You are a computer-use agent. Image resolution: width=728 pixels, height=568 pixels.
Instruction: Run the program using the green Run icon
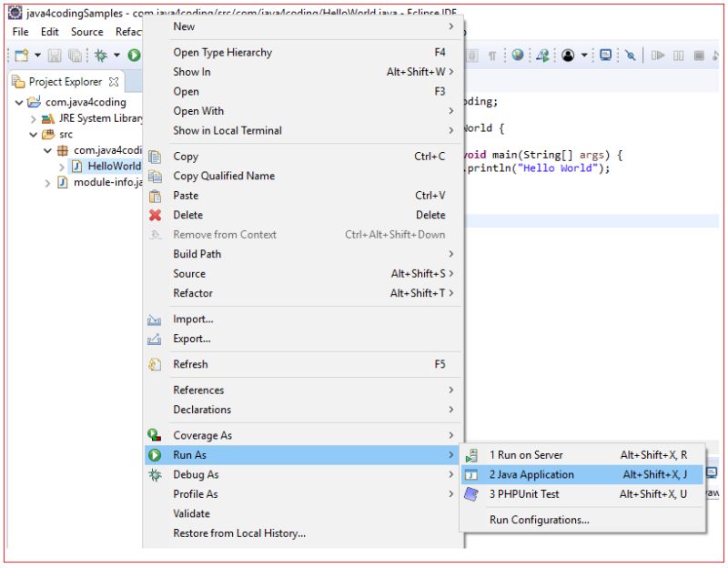[135, 55]
